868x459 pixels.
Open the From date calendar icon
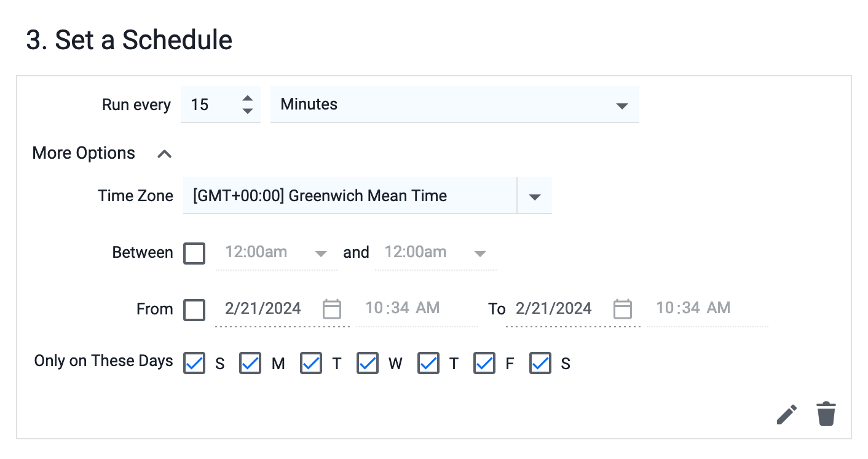pyautogui.click(x=332, y=308)
